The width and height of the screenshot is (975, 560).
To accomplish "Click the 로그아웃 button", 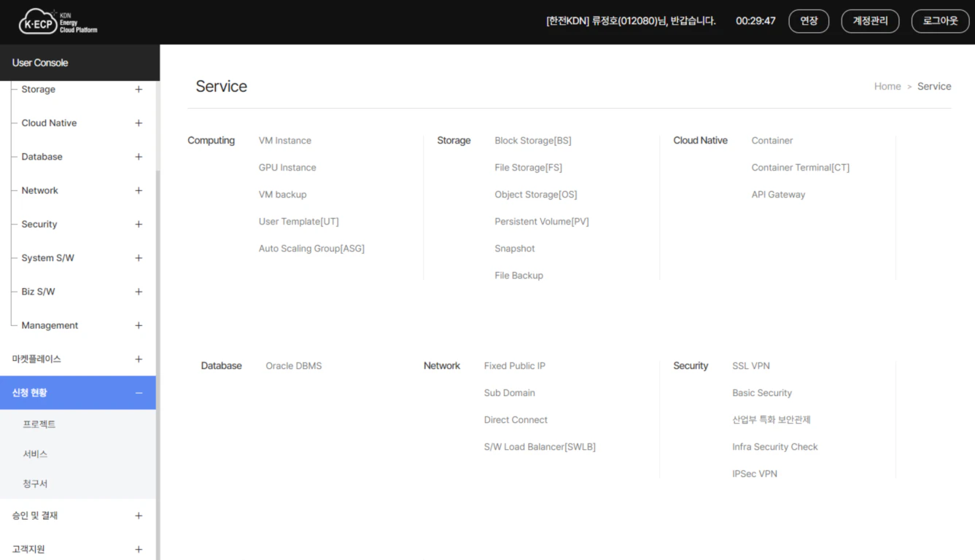I will 940,20.
